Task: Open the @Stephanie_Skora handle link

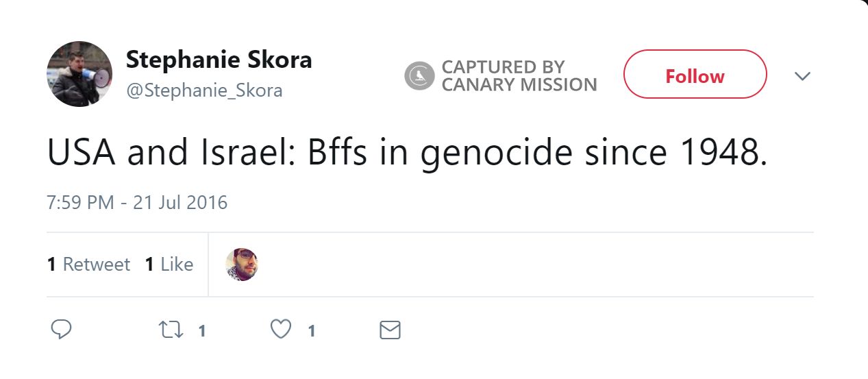Action: coord(204,90)
